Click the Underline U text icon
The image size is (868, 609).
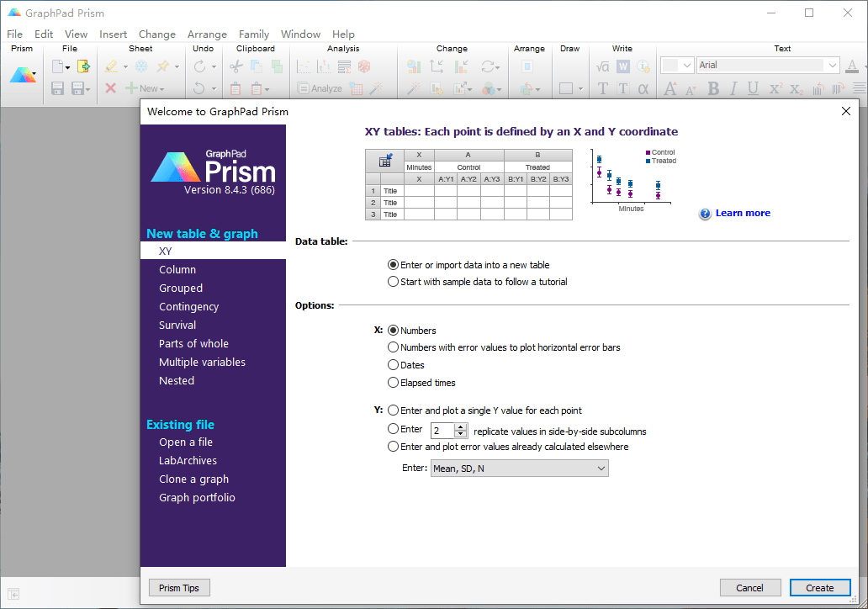pyautogui.click(x=753, y=88)
